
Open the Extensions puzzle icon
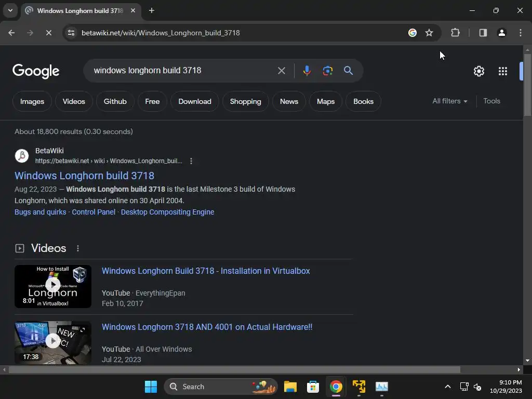(455, 33)
